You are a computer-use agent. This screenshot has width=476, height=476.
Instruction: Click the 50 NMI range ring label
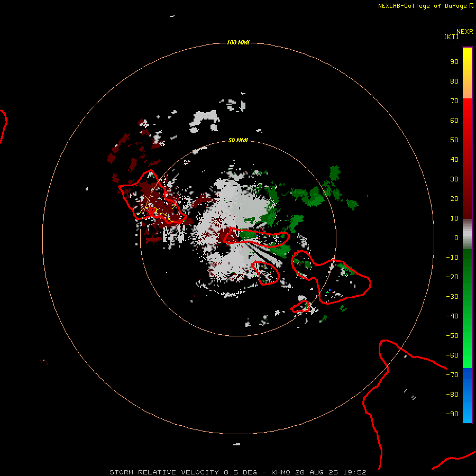pyautogui.click(x=238, y=140)
